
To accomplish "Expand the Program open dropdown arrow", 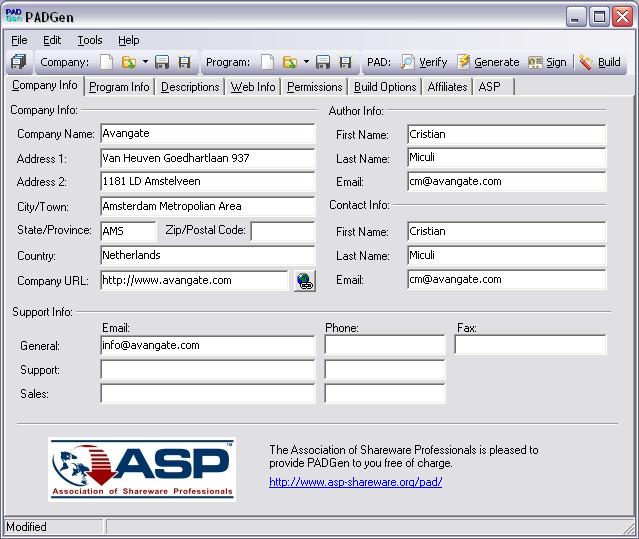I will tap(306, 62).
